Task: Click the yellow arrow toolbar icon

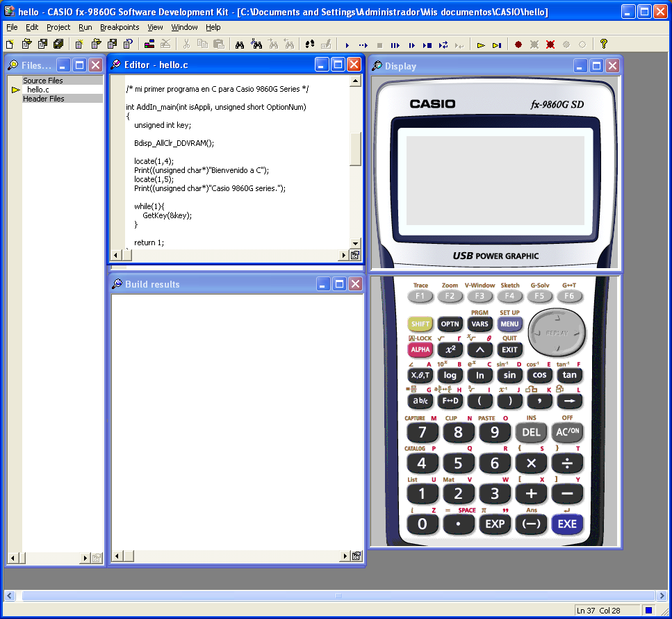Action: 481,45
